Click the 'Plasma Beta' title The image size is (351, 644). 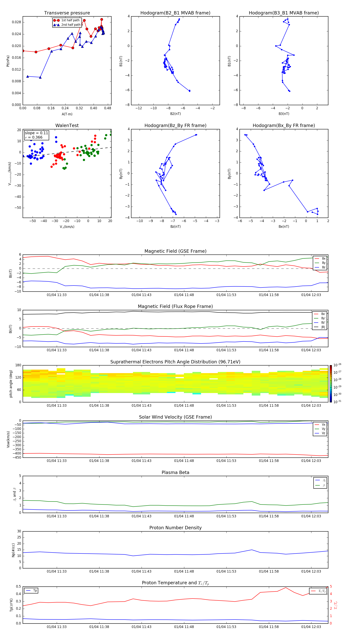[x=175, y=472]
